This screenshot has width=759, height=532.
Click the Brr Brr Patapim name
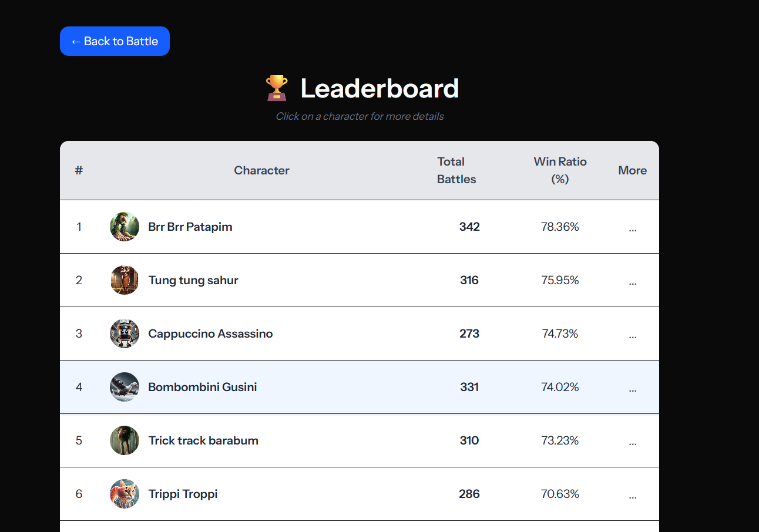click(x=190, y=227)
